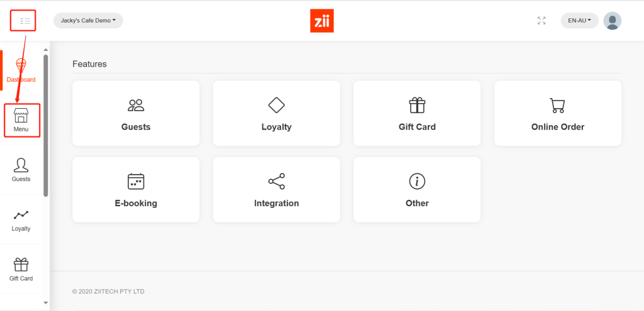
Task: Click the Integration share icon tile
Action: [277, 190]
